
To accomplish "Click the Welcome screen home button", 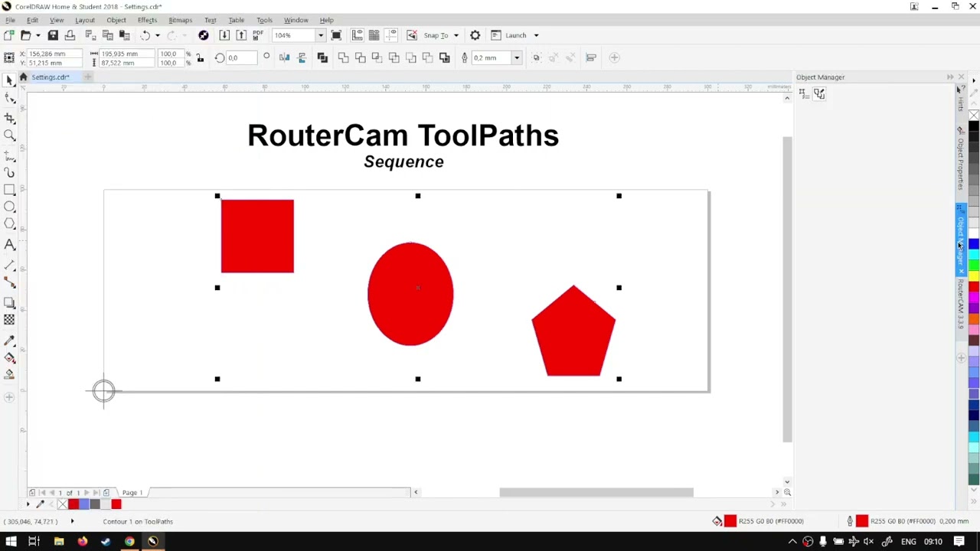I will point(23,77).
